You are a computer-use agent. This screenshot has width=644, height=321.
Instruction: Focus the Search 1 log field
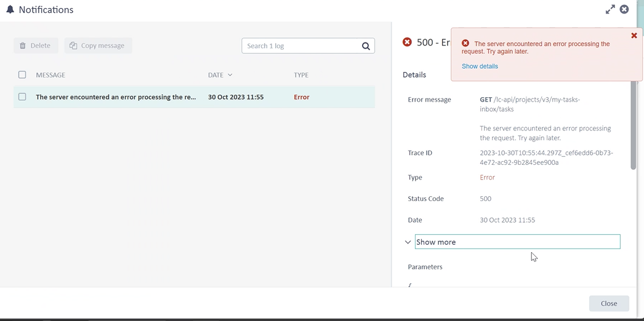click(x=300, y=46)
